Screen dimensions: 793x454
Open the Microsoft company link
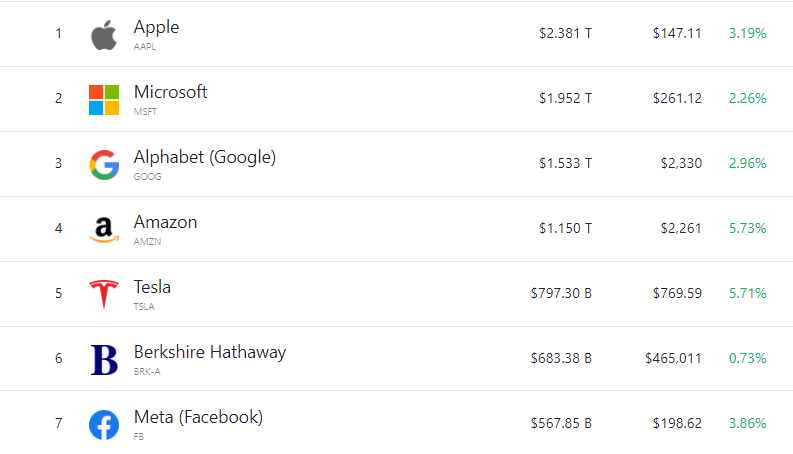170,92
